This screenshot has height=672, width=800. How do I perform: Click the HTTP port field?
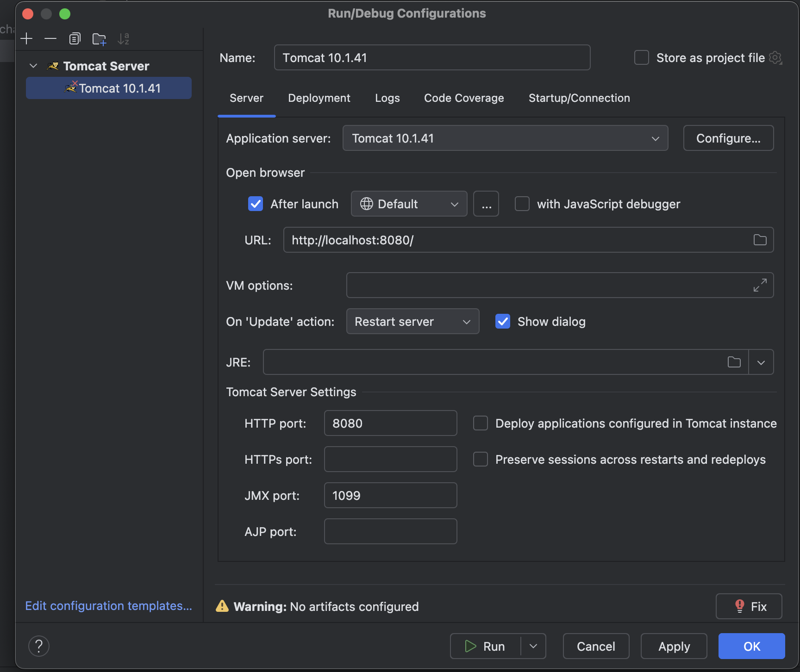390,423
